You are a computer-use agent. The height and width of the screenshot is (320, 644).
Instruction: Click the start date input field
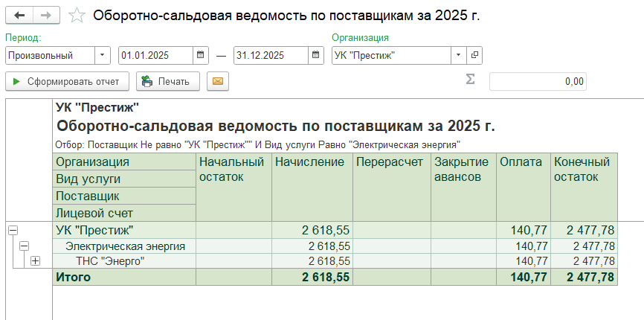tap(155, 55)
